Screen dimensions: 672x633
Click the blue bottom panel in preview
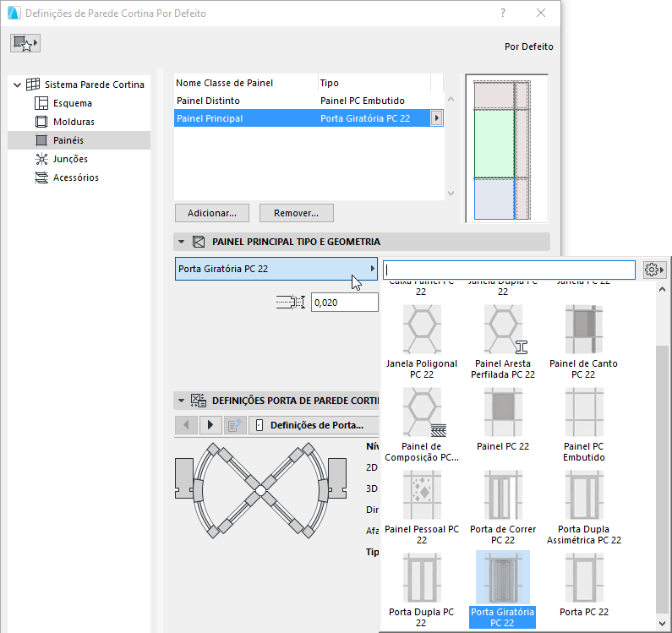tap(494, 199)
